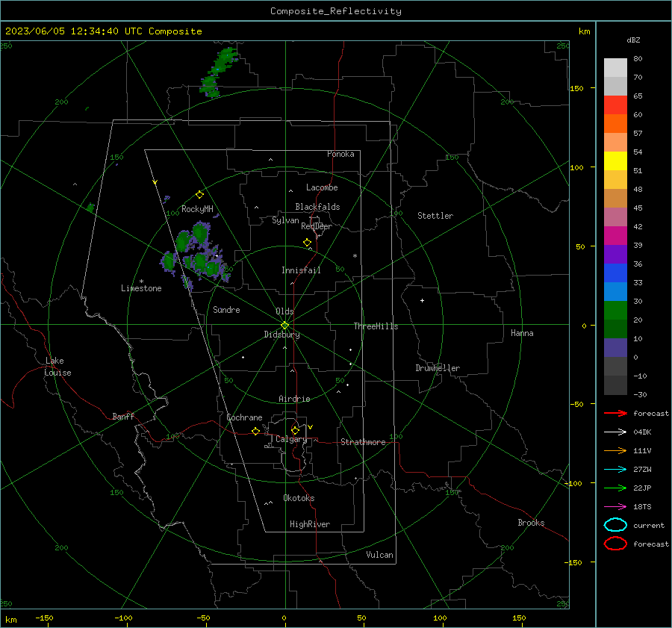Click the RedDeer label
672x628 pixels.
[317, 226]
